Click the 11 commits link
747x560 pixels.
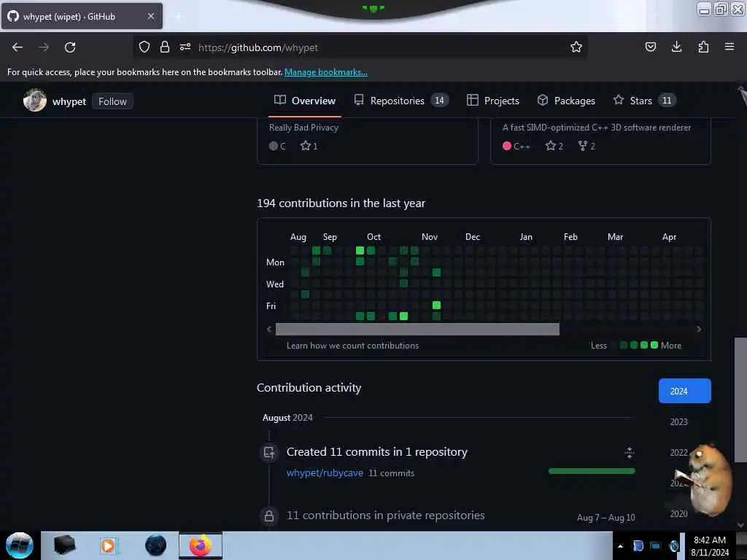click(x=391, y=473)
